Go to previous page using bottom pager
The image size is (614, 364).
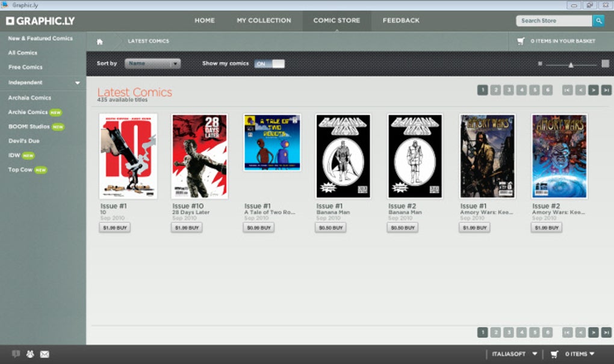point(580,332)
